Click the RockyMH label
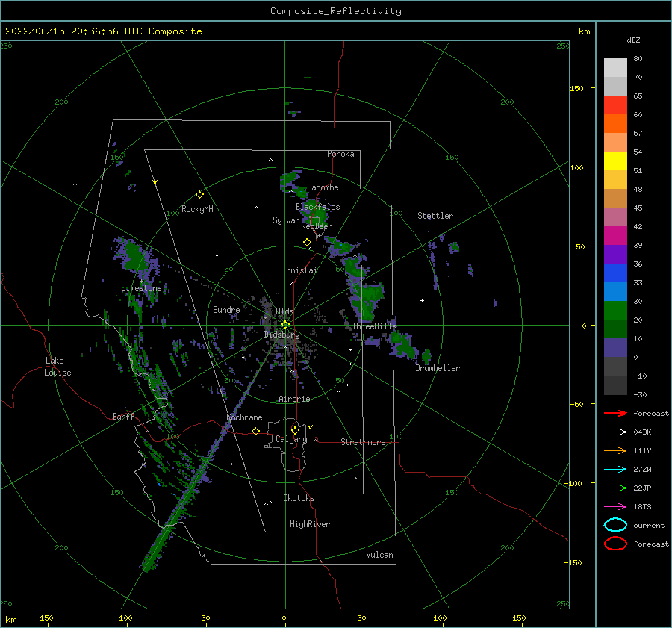Screen dimensions: 672x628 coord(197,209)
